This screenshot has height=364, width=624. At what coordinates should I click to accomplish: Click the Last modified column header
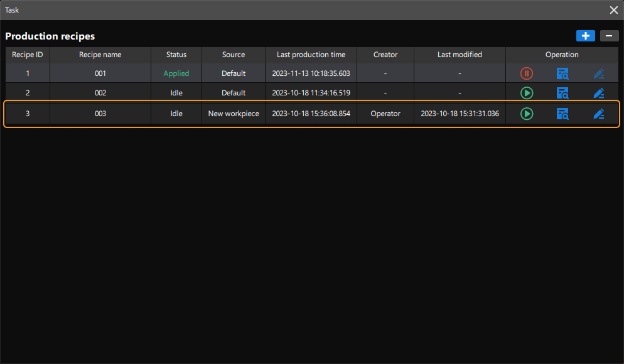(460, 55)
